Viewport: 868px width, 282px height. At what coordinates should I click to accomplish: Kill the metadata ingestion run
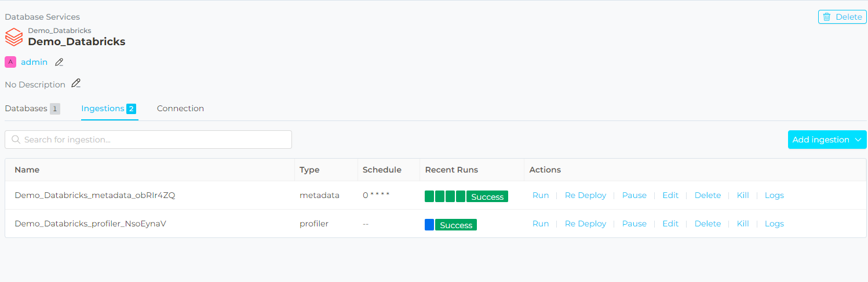pos(743,196)
